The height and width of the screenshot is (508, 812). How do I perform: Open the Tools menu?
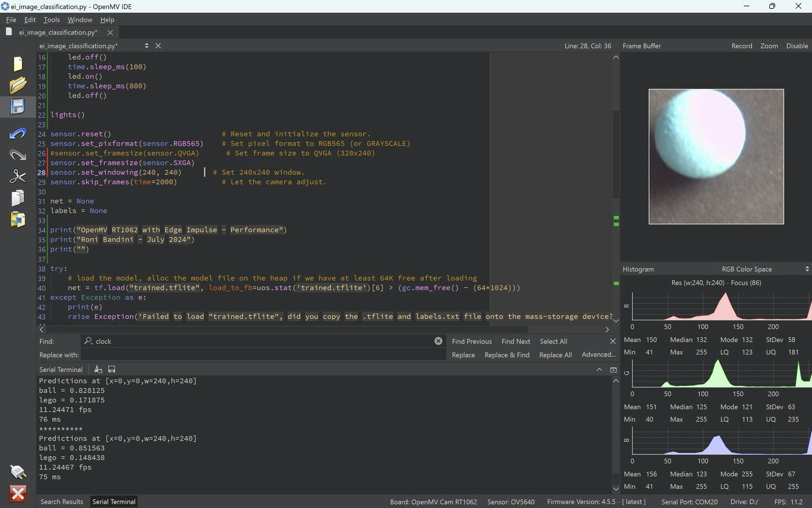[x=51, y=20]
